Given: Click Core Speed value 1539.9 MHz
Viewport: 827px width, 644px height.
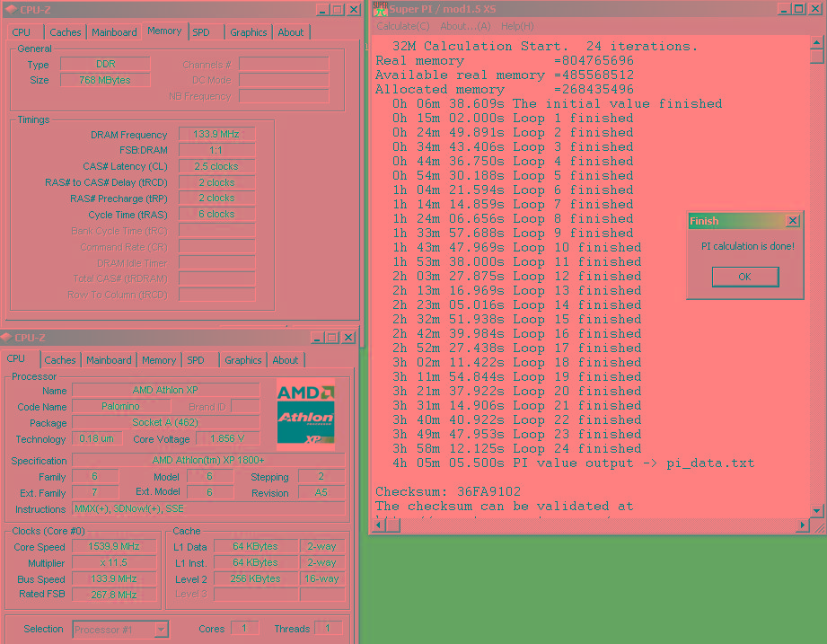Looking at the screenshot, I should (114, 546).
